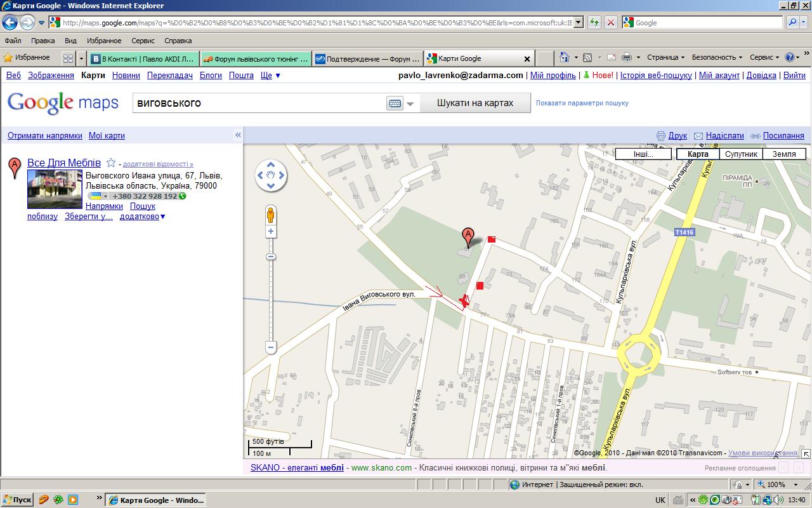Switch to "Форум львівського тюнінг" tab
This screenshot has width=812, height=508.
(256, 58)
